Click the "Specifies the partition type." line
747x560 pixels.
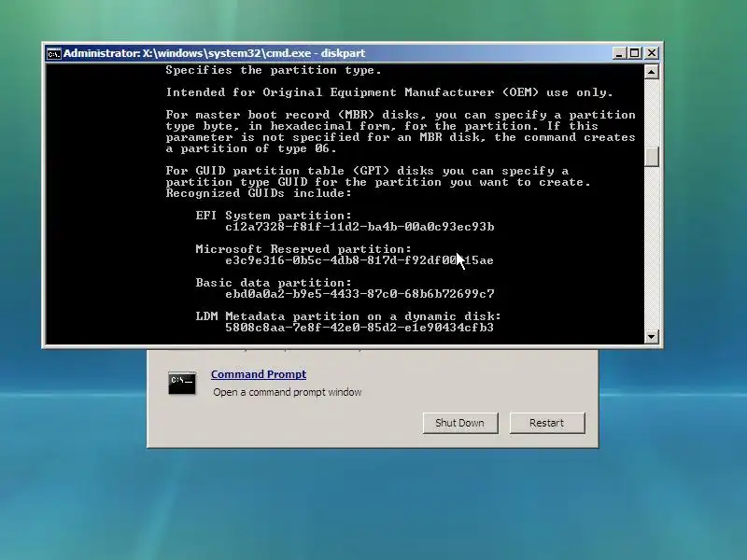tap(274, 71)
